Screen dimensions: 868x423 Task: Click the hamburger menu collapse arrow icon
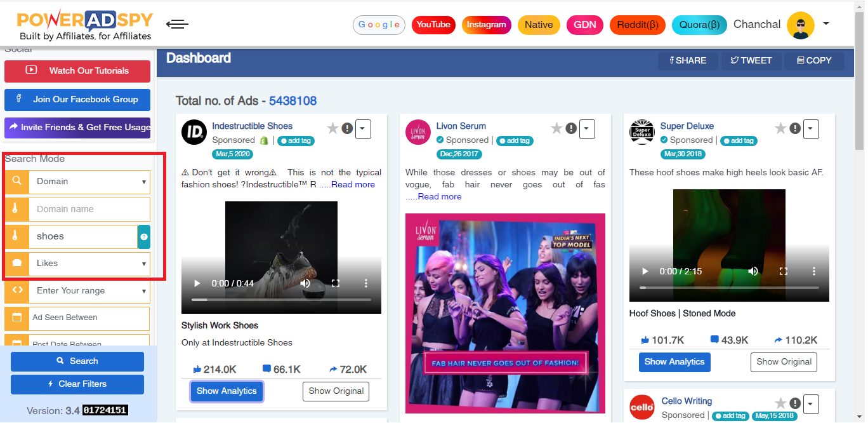[x=177, y=25]
